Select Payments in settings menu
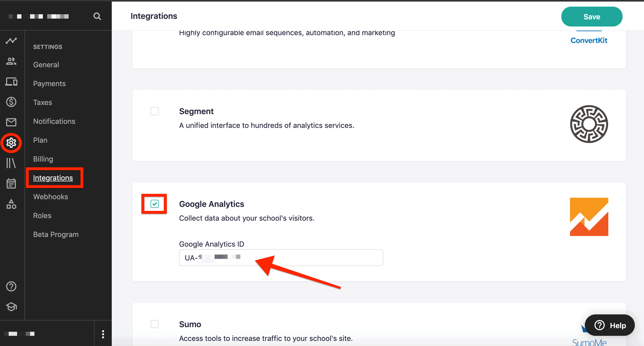644x346 pixels. [x=49, y=84]
